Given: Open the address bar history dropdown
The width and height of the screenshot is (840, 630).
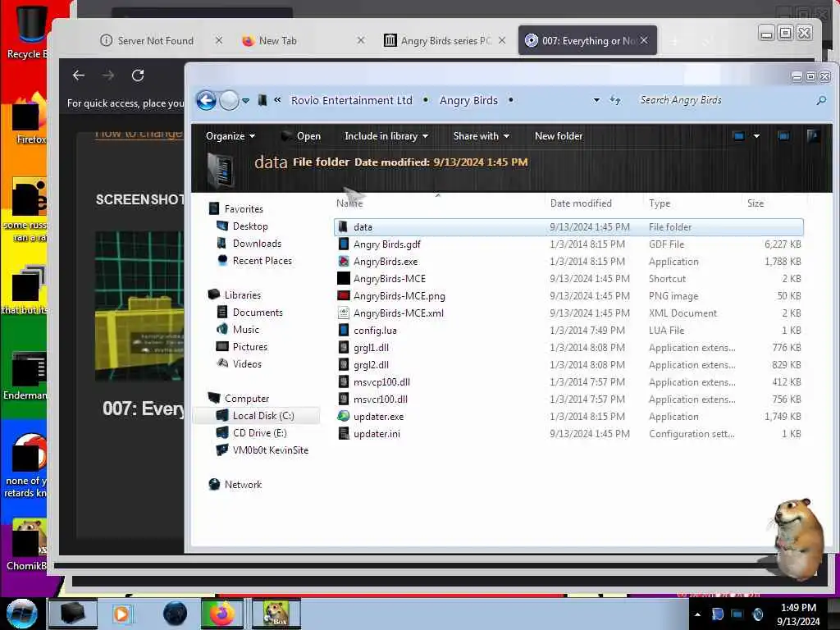Looking at the screenshot, I should [x=596, y=100].
